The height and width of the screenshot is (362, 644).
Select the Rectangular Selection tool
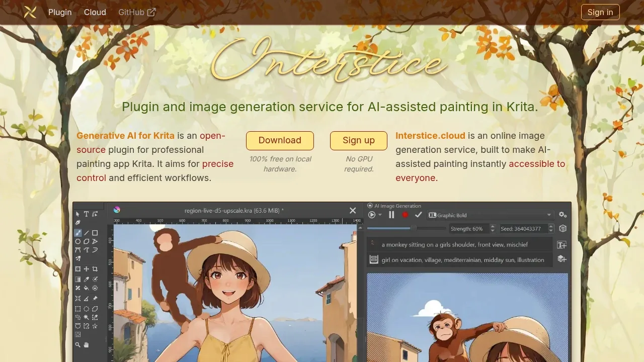point(77,309)
